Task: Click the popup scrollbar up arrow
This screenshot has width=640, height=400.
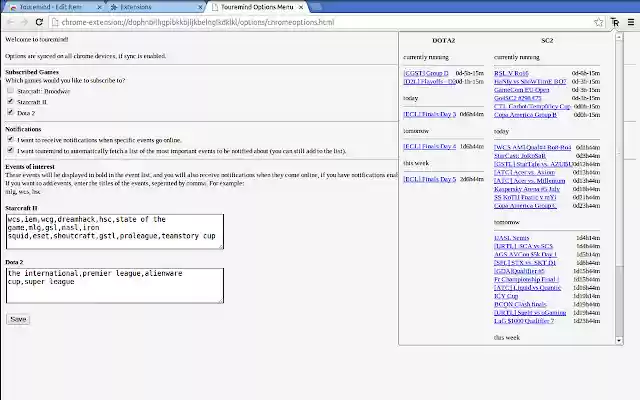Action: coord(619,37)
